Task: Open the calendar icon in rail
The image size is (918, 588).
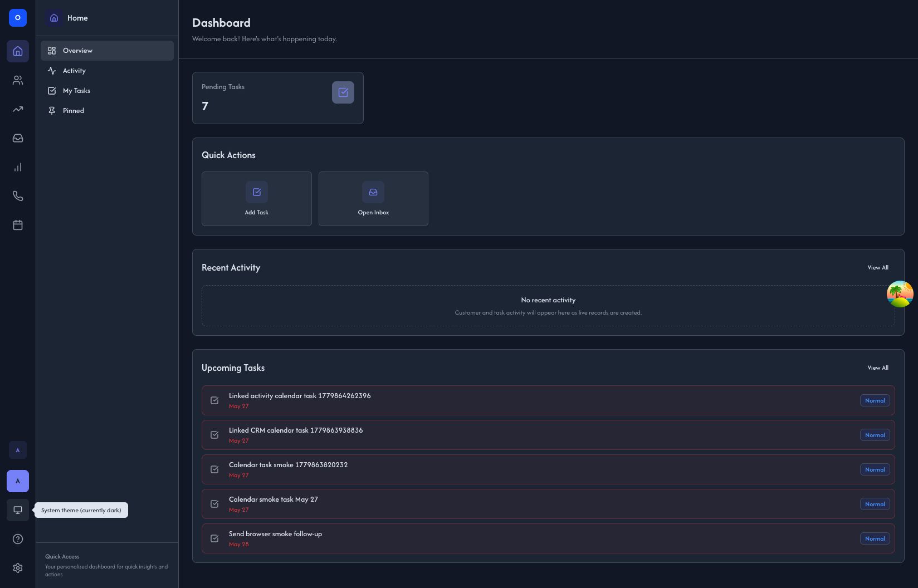Action: 18,225
